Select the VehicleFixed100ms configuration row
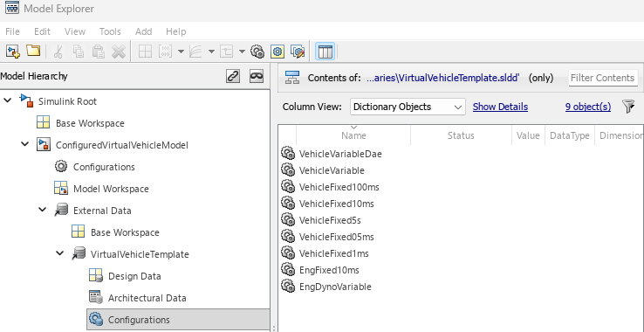The width and height of the screenshot is (644, 332). point(339,187)
